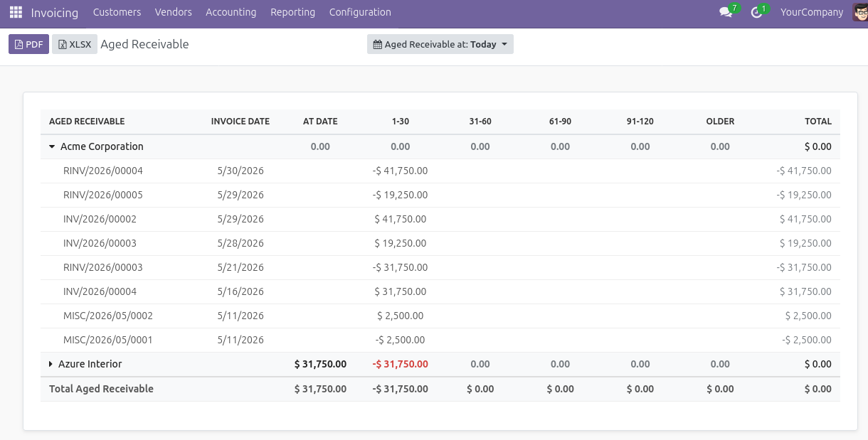Click the 1-30 column header
Viewport: 868px width, 440px height.
(401, 122)
